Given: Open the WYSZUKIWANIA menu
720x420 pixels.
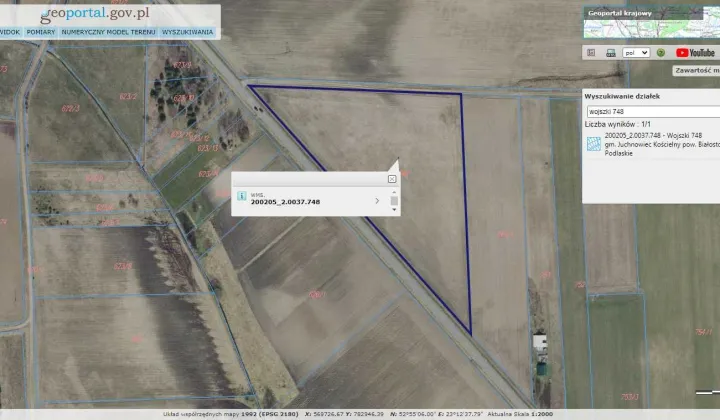Looking at the screenshot, I should click(187, 32).
